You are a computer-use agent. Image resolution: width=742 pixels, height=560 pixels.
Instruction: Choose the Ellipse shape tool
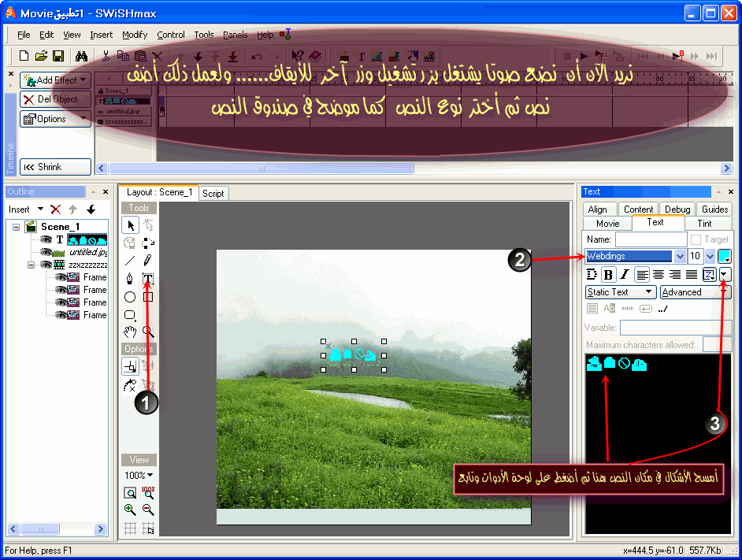tap(130, 297)
